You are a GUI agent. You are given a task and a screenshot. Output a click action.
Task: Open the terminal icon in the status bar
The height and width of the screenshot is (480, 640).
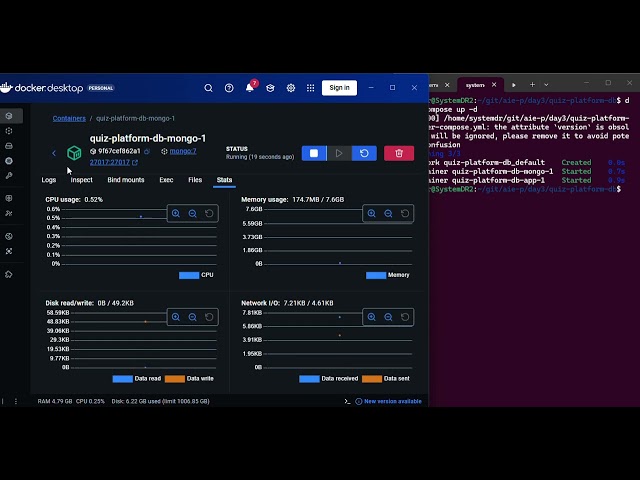tap(347, 402)
